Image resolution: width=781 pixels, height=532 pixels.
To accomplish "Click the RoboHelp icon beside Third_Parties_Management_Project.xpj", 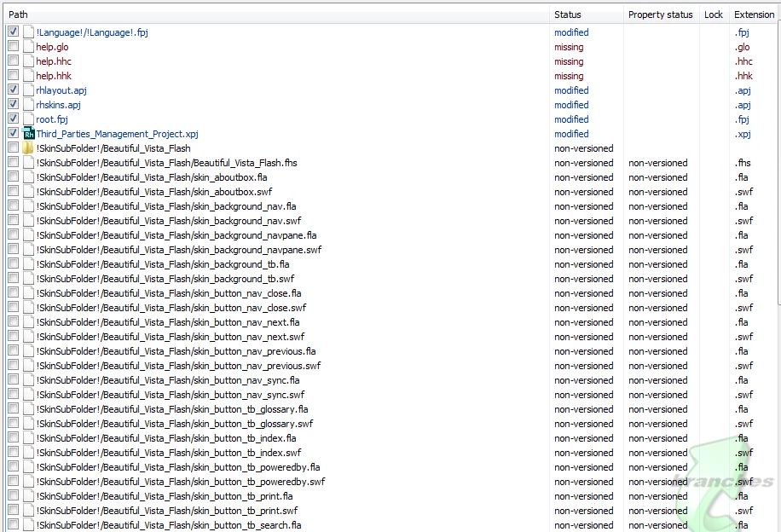I will click(28, 134).
